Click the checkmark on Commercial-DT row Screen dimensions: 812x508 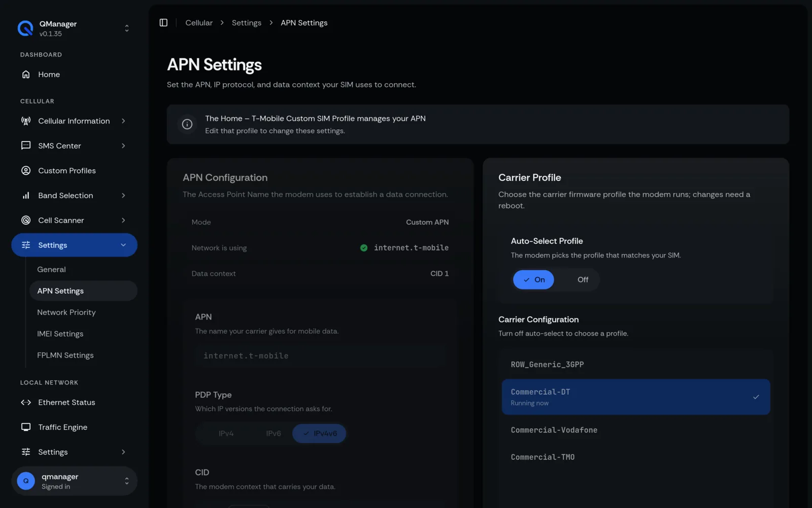[x=756, y=397]
